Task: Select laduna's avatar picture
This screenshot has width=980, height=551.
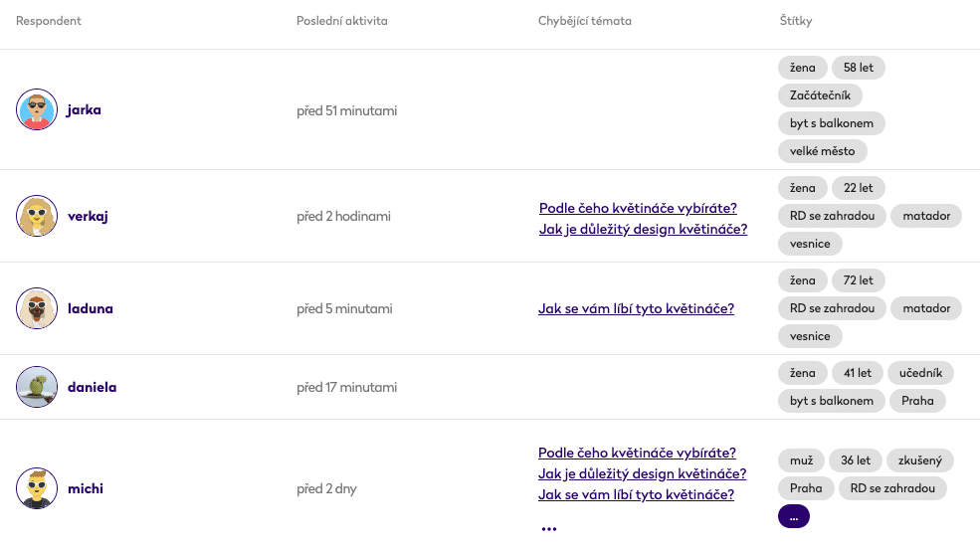Action: 37,308
